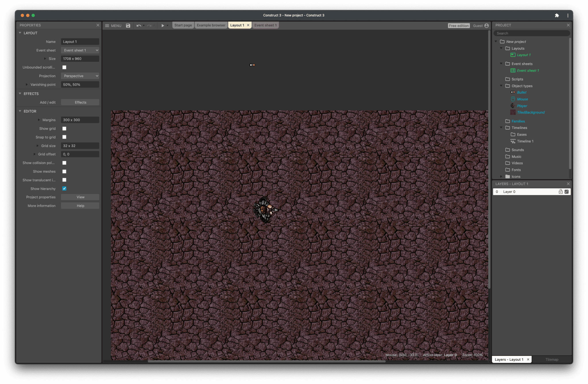Select the TiledBackground object type icon
588x384 pixels.
pyautogui.click(x=512, y=112)
